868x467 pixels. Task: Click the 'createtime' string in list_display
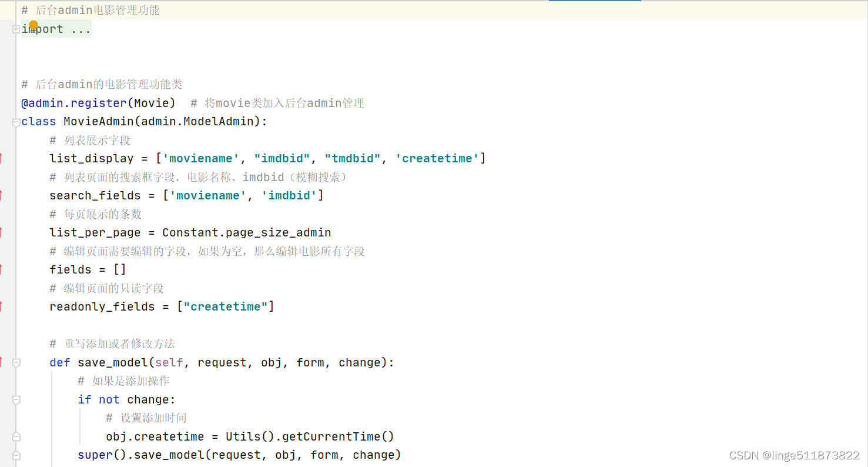click(x=437, y=158)
